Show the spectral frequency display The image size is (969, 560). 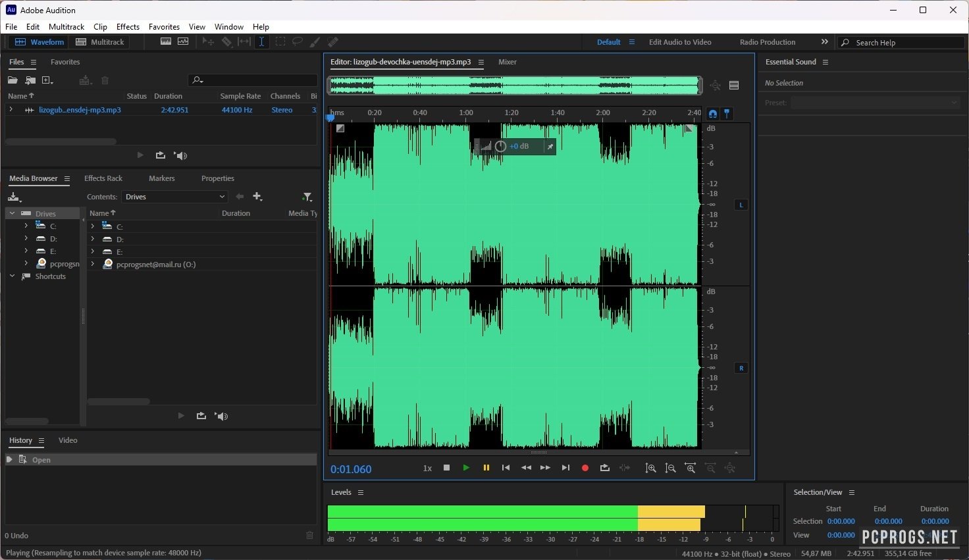pyautogui.click(x=165, y=41)
